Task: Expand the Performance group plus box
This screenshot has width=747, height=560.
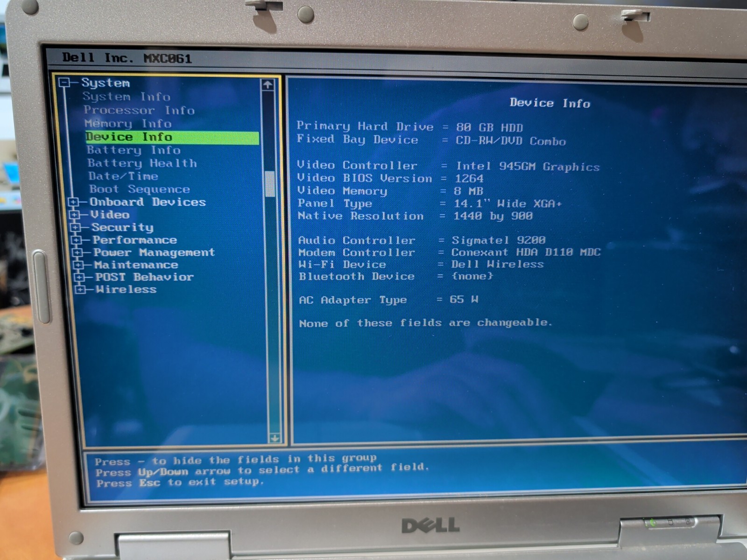Action: (x=77, y=240)
